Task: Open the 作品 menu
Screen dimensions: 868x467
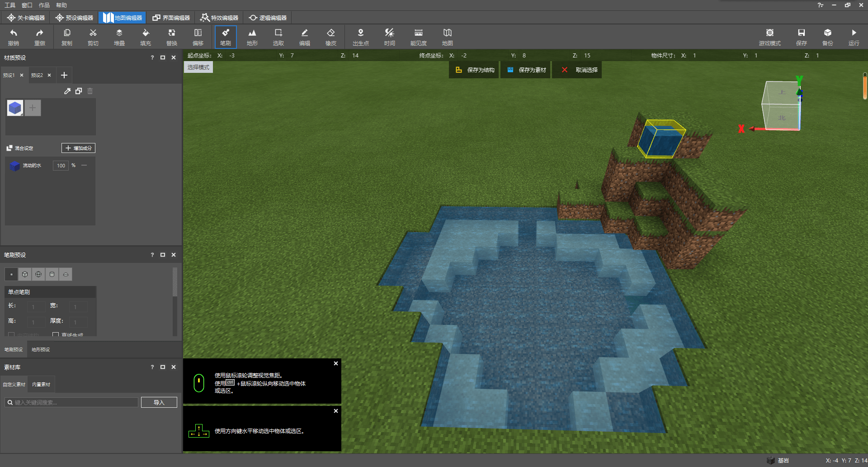Action: (44, 5)
